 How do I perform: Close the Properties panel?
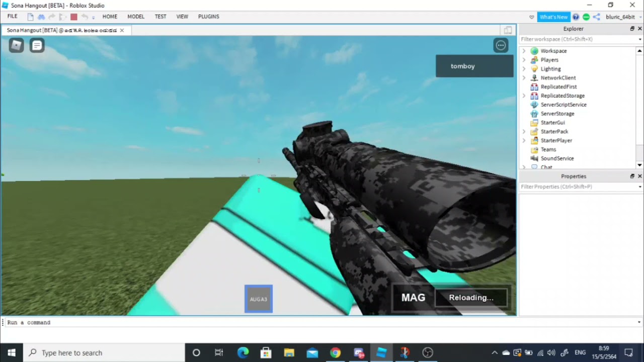click(x=640, y=176)
